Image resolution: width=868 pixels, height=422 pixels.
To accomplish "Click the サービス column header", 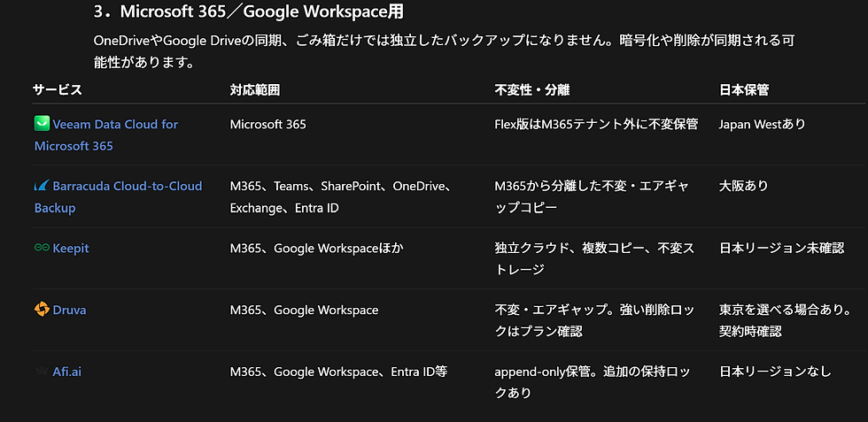I will (x=57, y=90).
